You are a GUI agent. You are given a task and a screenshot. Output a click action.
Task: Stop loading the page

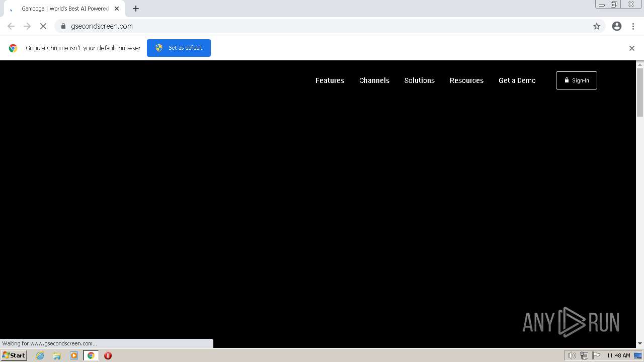pos(43,26)
